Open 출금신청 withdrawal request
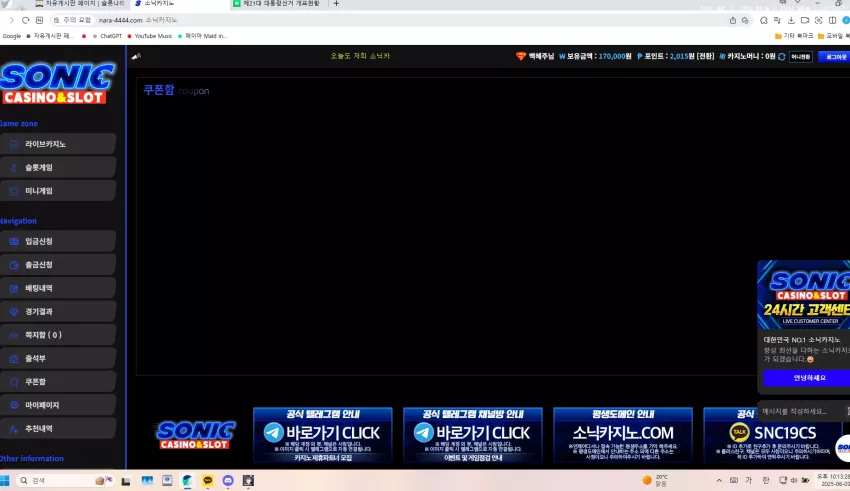 [x=57, y=264]
